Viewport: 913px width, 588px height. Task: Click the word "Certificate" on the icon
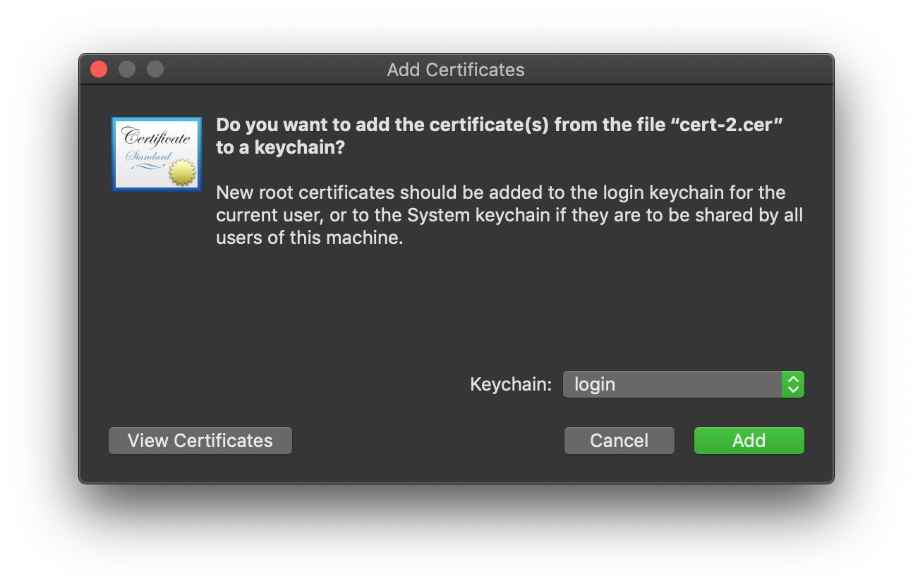pyautogui.click(x=156, y=137)
